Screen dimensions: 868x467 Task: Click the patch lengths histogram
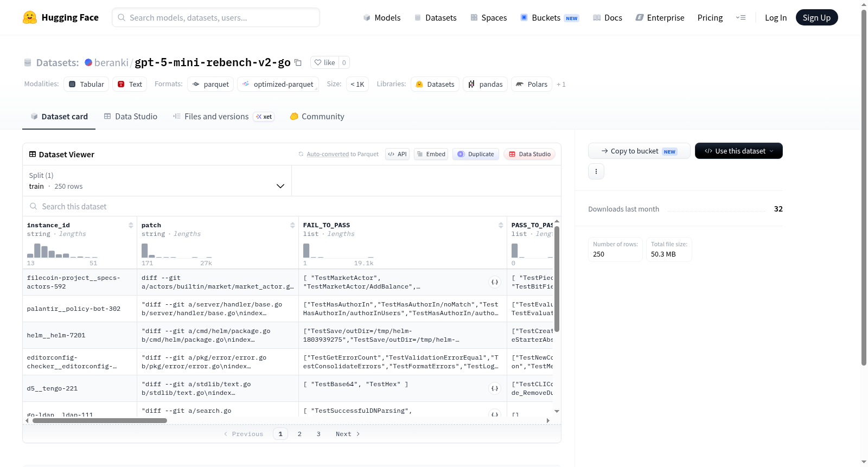[177, 250]
